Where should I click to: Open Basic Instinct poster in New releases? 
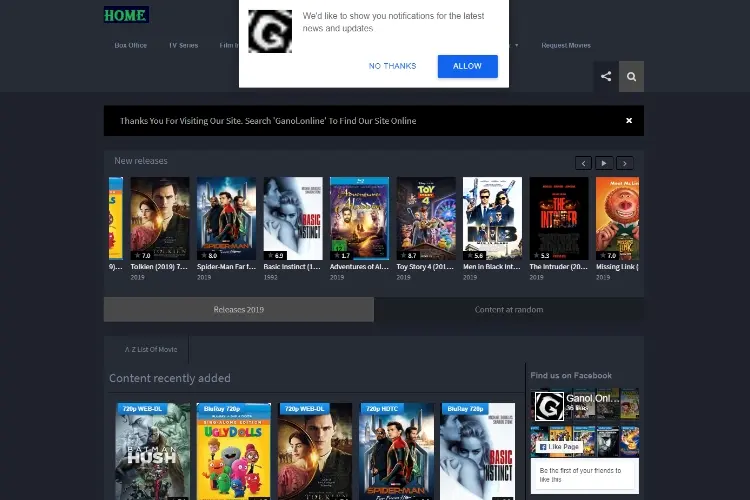point(293,218)
